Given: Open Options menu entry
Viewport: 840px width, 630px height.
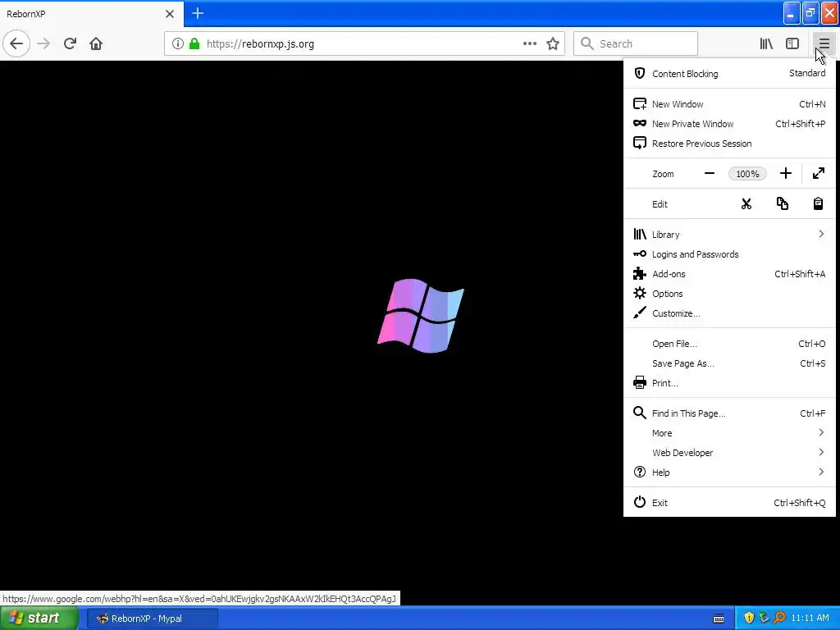Looking at the screenshot, I should [729, 294].
